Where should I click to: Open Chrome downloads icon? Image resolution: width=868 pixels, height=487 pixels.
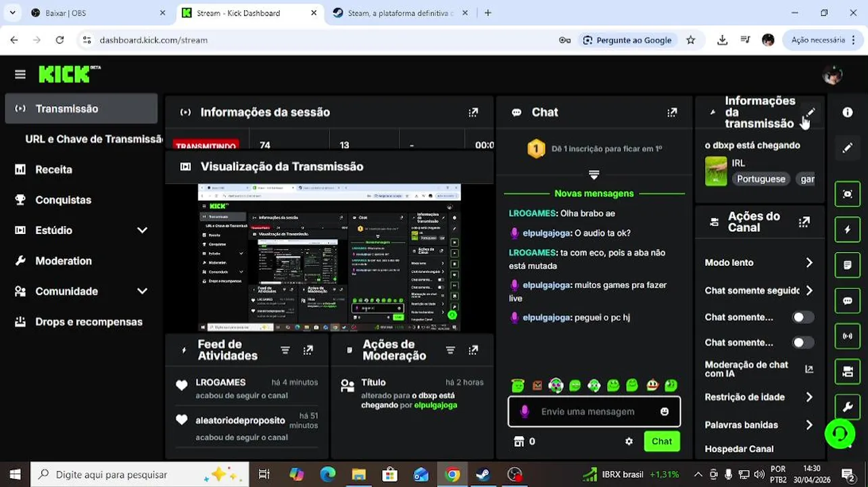click(x=722, y=40)
